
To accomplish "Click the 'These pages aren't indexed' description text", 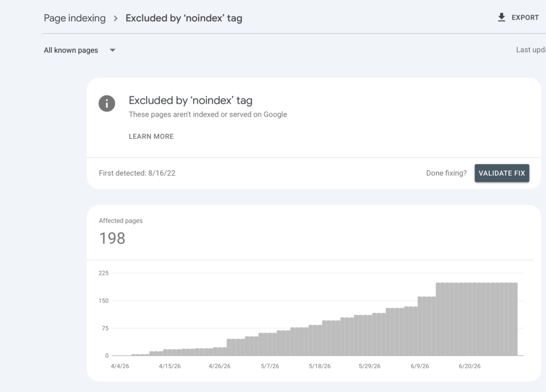I will coord(208,115).
